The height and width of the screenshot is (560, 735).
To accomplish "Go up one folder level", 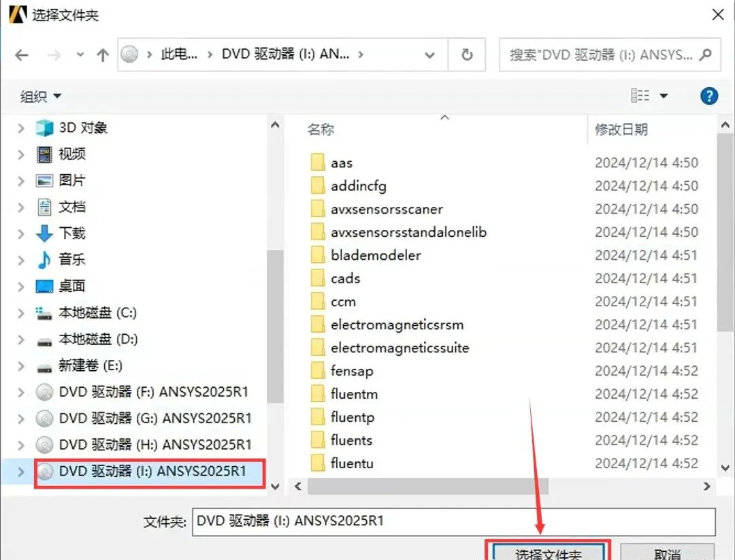I will pos(103,55).
